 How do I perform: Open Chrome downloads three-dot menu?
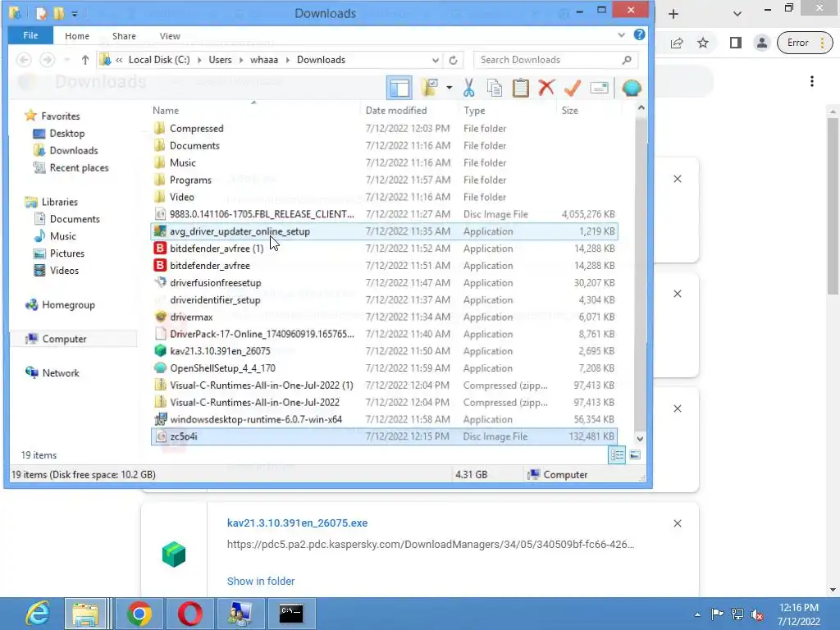pyautogui.click(x=812, y=81)
